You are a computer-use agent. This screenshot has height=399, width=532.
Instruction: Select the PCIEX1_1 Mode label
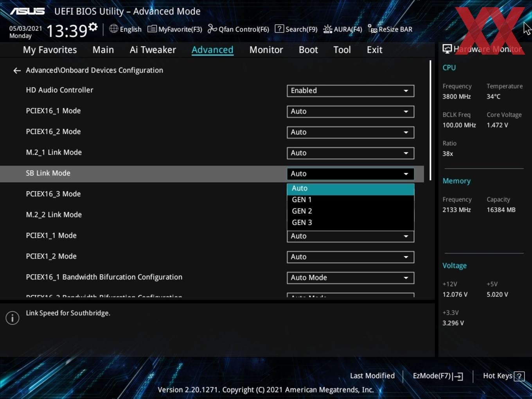[51, 235]
